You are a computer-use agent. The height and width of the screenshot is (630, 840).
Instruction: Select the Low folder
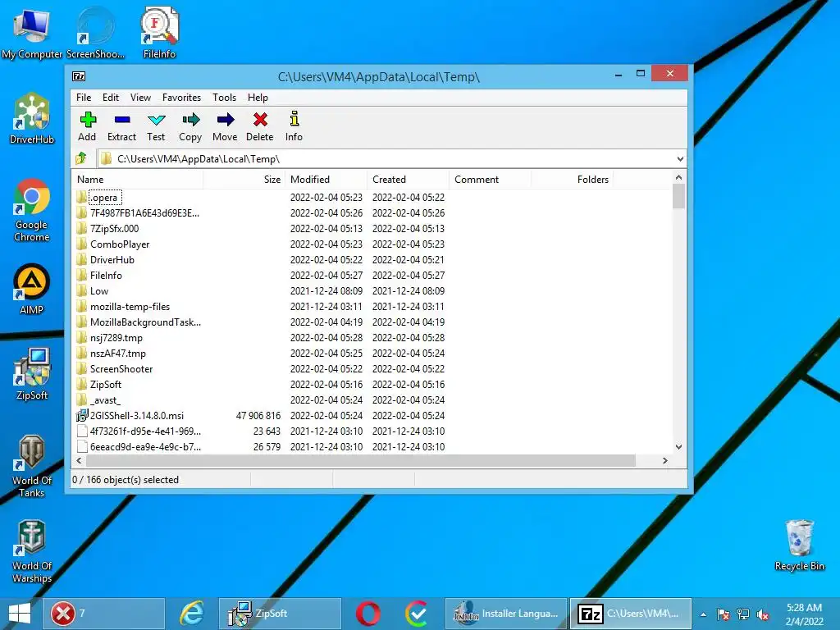[x=99, y=291]
